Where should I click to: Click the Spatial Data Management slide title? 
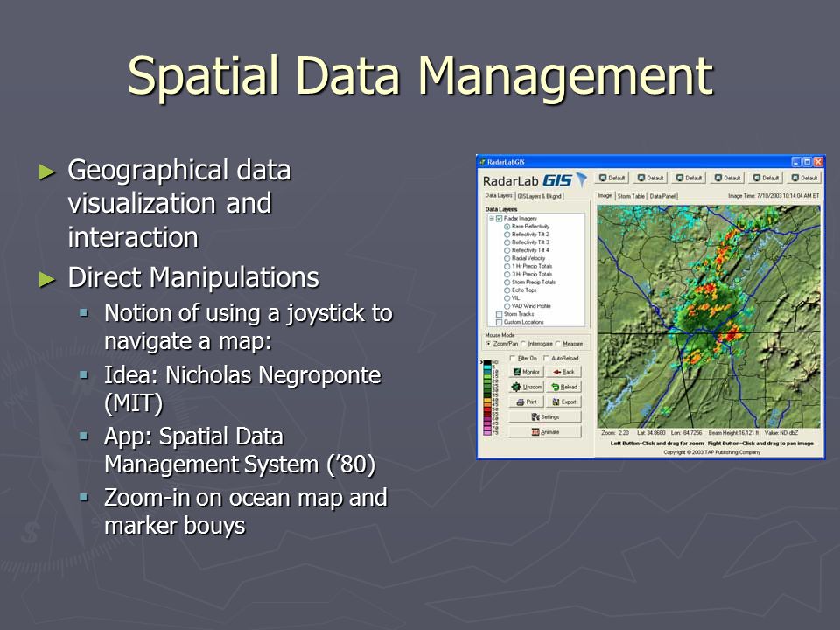click(421, 76)
